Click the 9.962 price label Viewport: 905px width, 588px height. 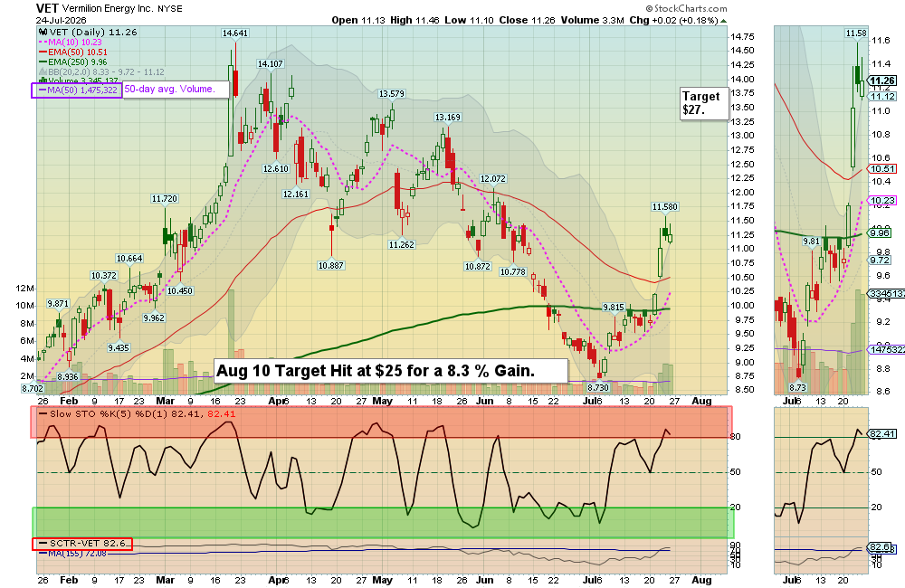click(x=154, y=318)
